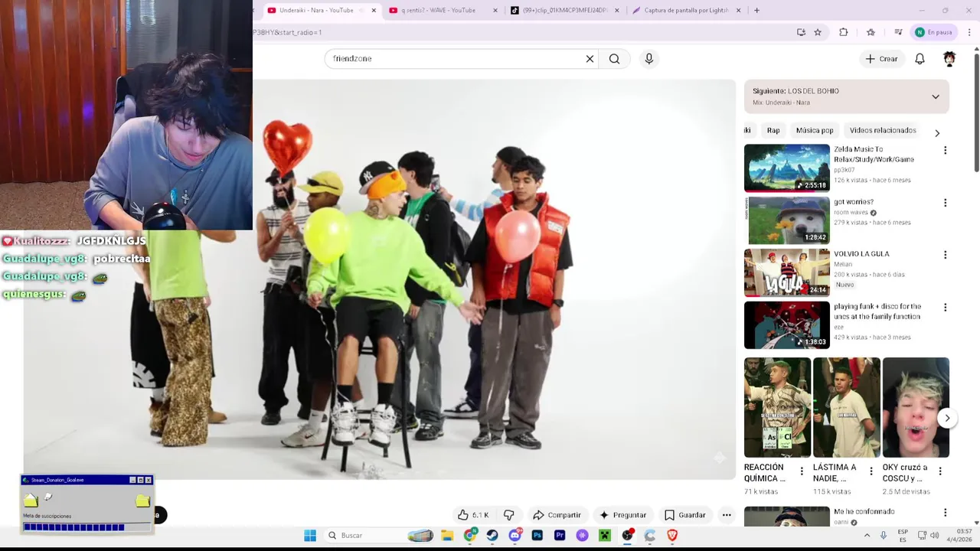Click the YouTube page vertical scrollbar

(976, 111)
